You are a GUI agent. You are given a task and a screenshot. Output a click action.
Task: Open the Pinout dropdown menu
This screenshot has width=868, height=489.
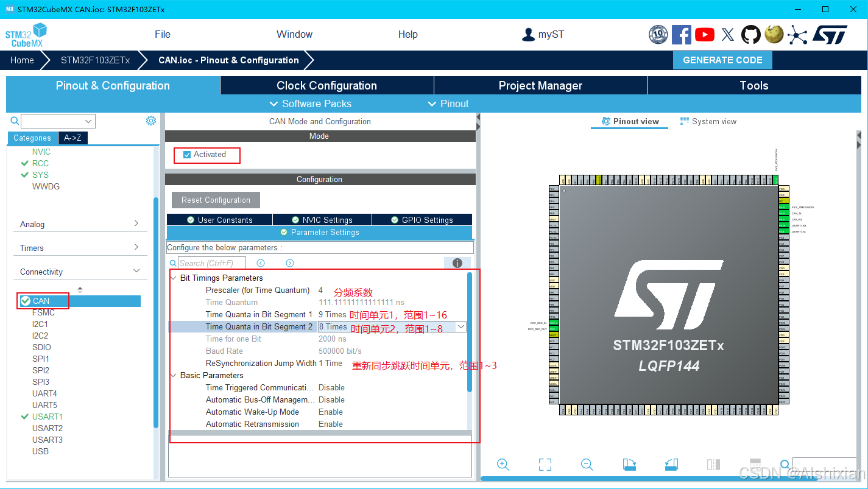[448, 104]
